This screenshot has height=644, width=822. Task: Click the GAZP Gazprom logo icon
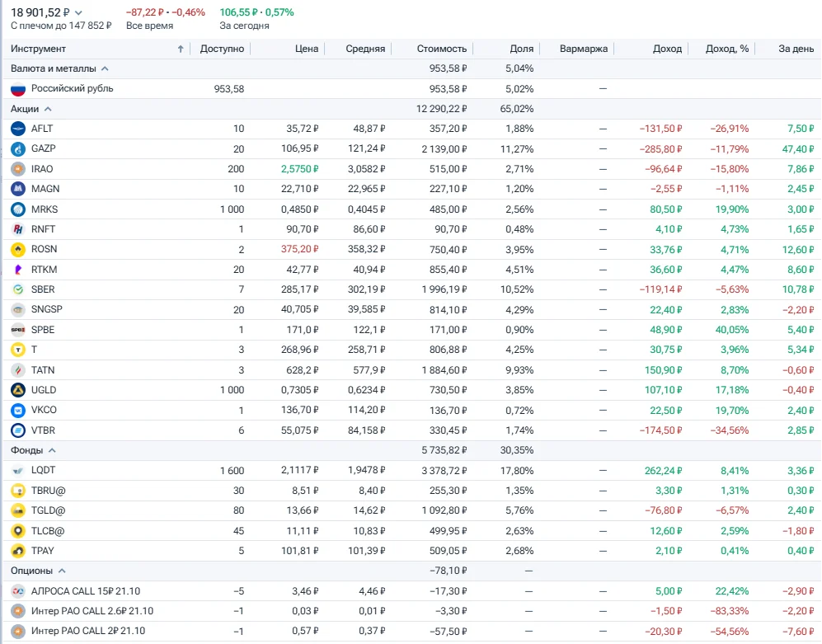18,149
